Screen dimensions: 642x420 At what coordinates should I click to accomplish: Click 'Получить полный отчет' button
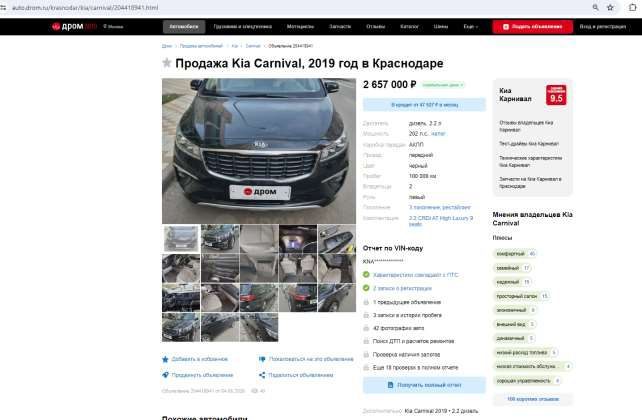click(x=424, y=385)
